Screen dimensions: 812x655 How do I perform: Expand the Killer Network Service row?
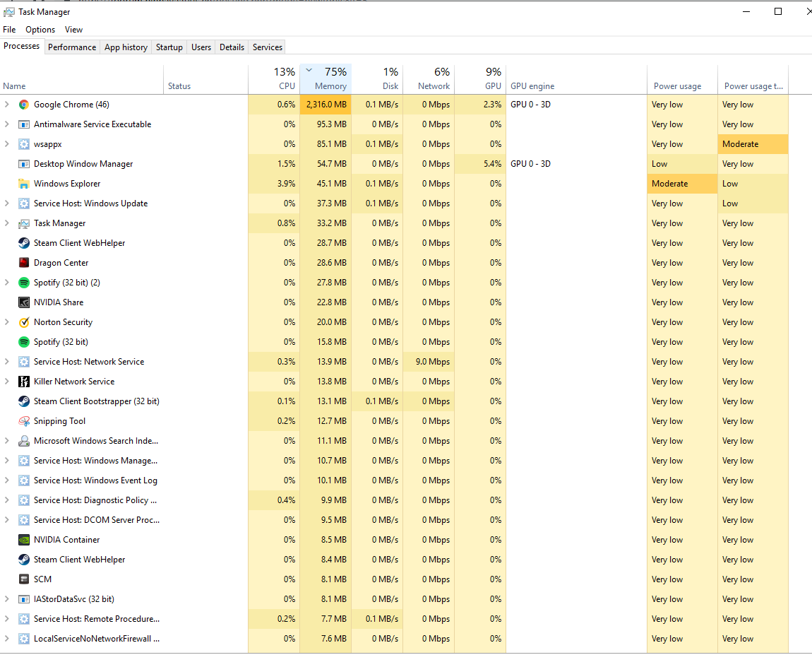[x=7, y=382]
